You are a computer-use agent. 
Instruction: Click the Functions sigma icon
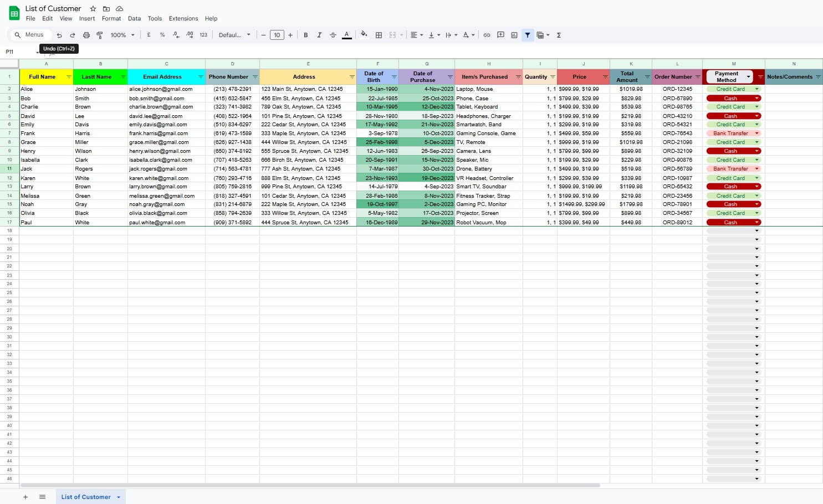(x=559, y=35)
